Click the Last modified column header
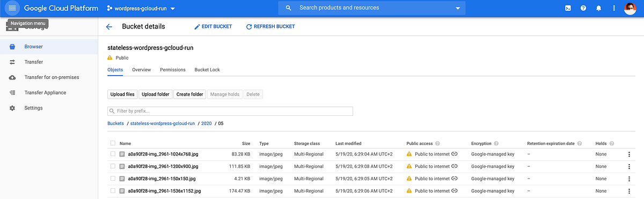 tap(348, 144)
